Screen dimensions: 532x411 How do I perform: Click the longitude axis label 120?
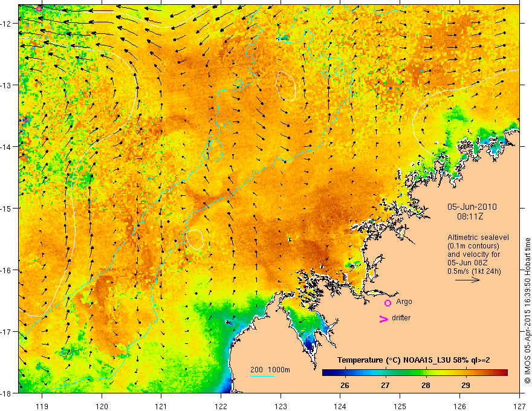pos(102,407)
